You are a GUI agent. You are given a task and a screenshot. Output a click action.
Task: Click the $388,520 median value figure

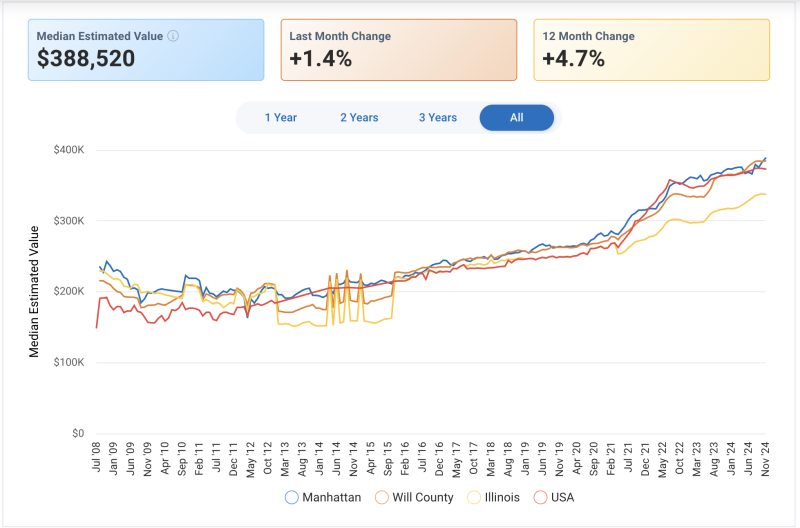point(86,59)
